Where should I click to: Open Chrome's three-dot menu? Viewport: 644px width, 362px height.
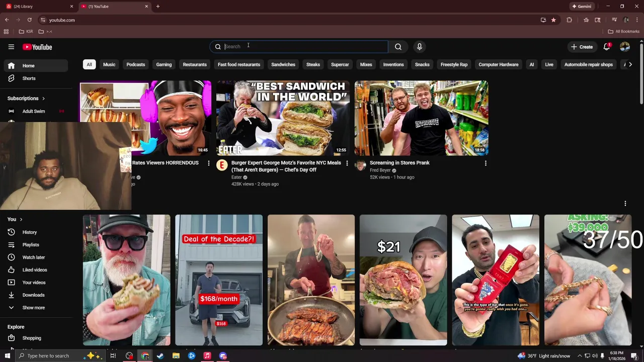(637, 20)
